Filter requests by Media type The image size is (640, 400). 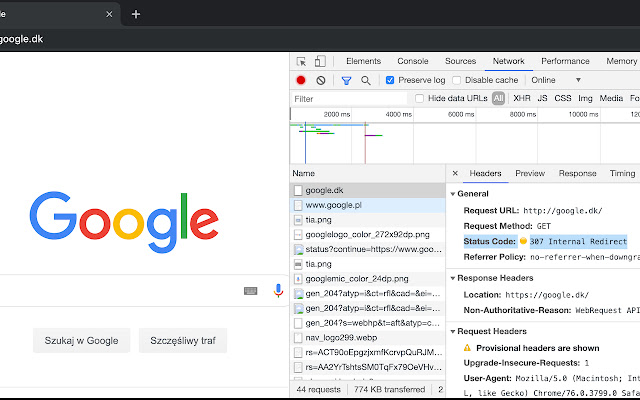point(611,98)
